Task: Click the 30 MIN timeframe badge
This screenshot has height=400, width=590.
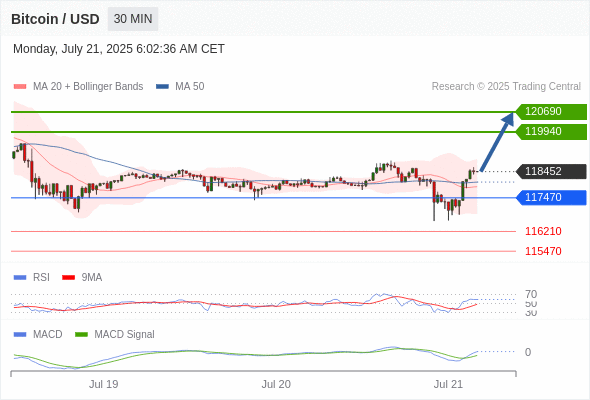Action: coord(133,19)
